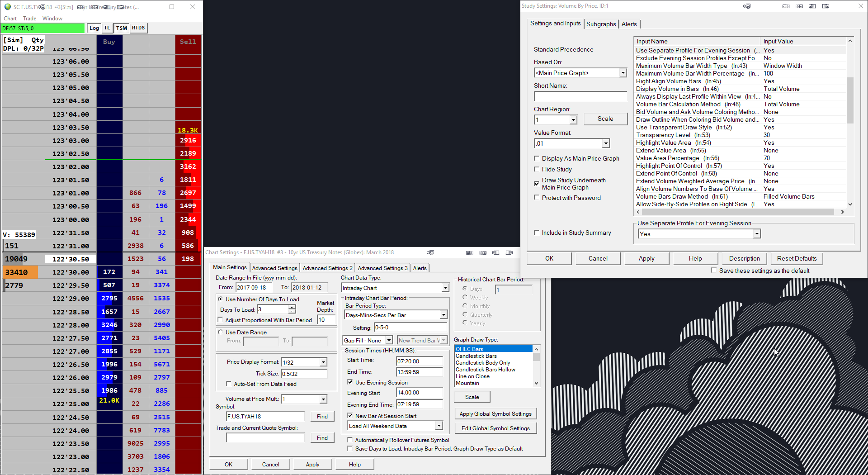Screen dimensions: 868x475
Task: Expand the Chart Data Type dropdown
Action: 445,288
